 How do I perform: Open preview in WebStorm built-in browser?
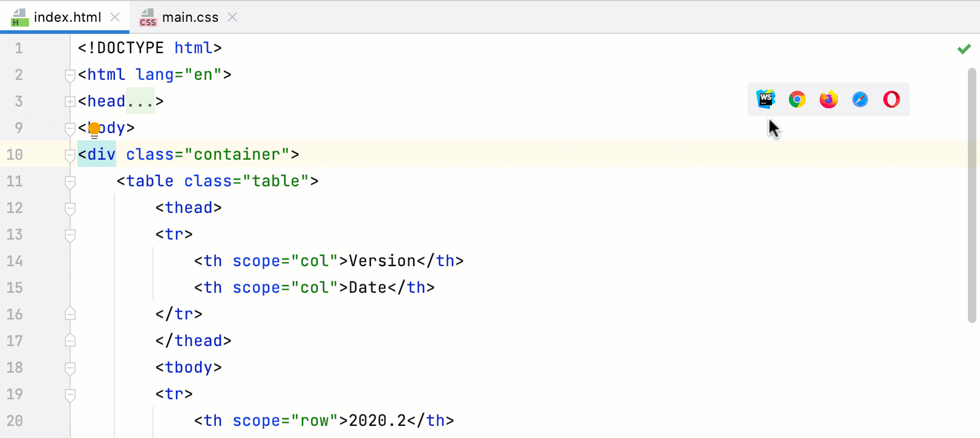[766, 99]
